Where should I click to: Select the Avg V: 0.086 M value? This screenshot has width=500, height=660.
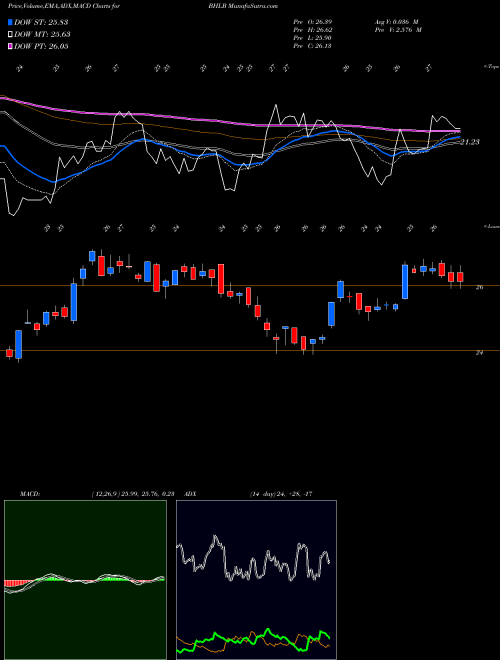pos(397,22)
